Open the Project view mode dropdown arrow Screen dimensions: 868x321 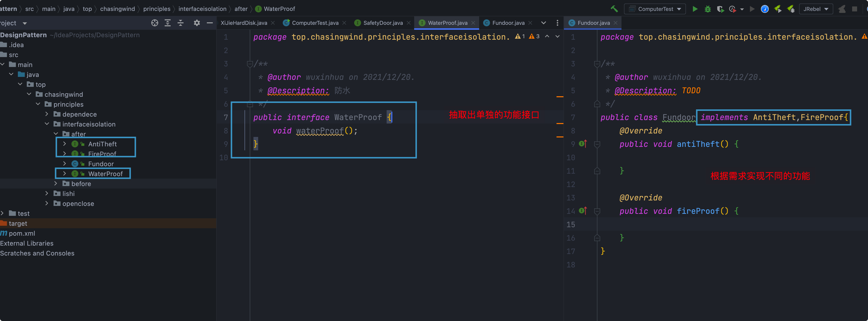(x=25, y=23)
